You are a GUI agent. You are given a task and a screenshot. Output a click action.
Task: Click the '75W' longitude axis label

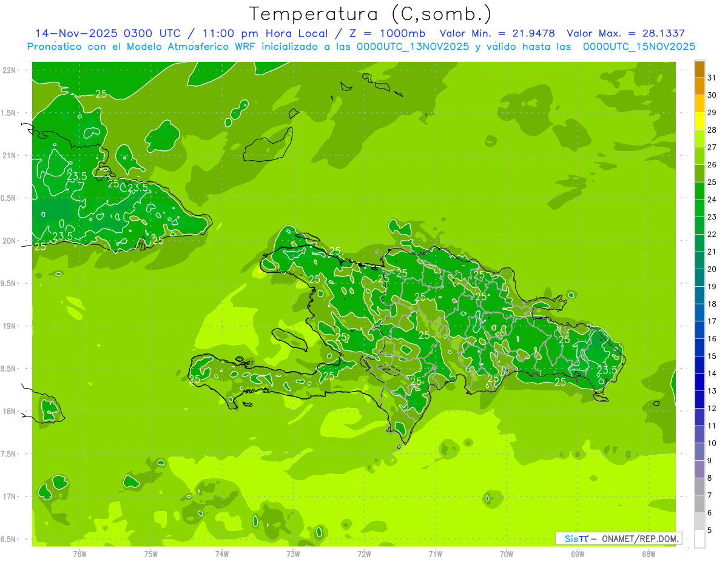click(x=151, y=553)
